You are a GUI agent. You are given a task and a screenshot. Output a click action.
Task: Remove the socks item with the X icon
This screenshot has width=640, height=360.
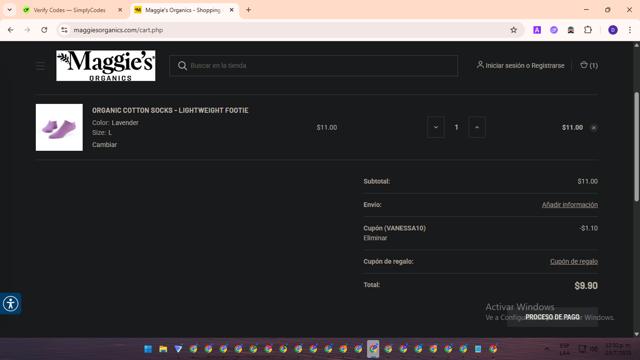(594, 128)
